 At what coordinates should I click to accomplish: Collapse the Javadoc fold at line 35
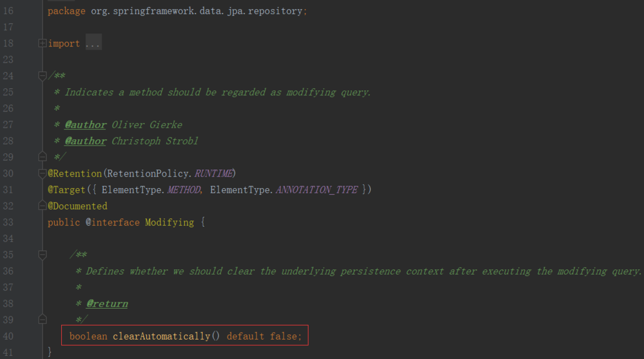(43, 255)
